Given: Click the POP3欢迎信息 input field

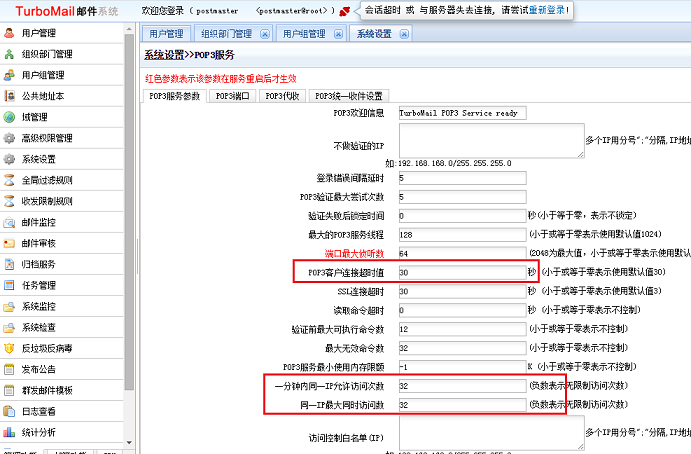Looking at the screenshot, I should click(x=462, y=113).
